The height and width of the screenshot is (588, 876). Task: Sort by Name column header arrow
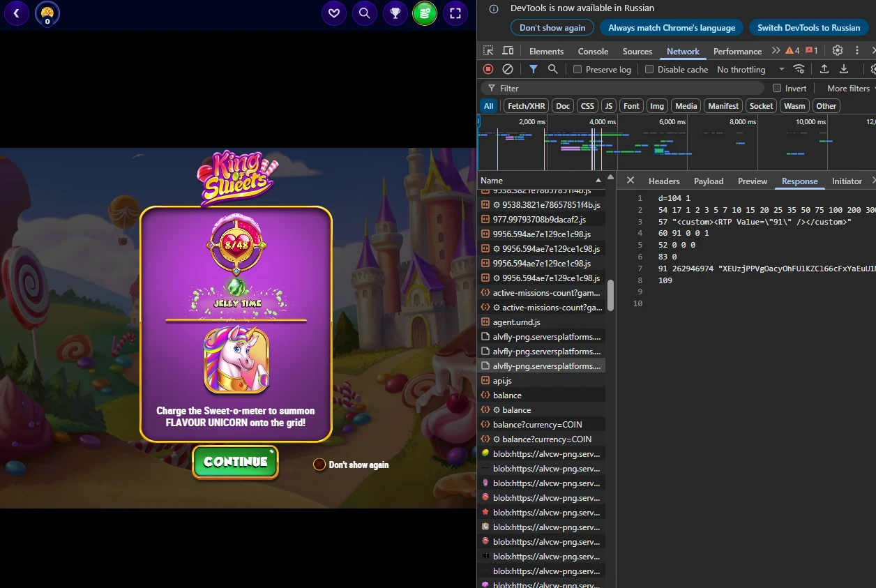click(598, 181)
